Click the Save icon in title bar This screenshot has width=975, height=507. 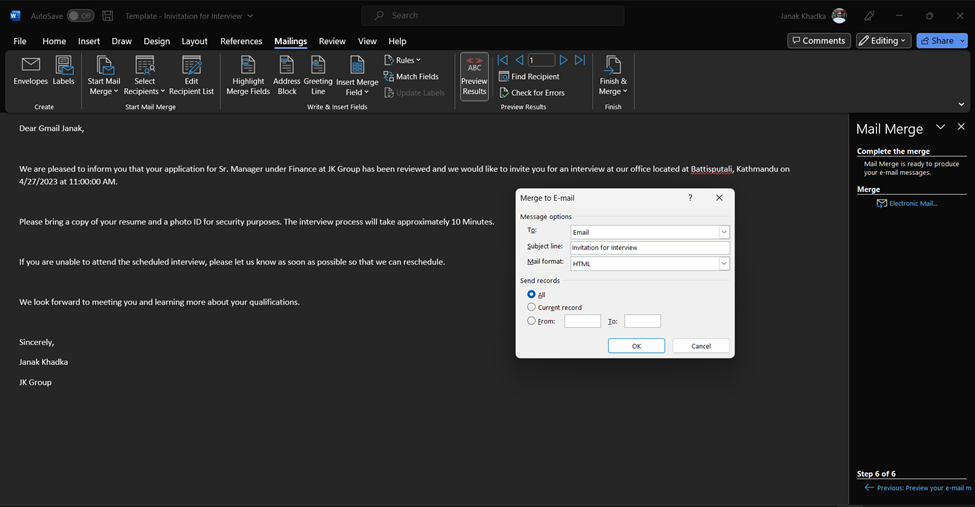click(108, 16)
